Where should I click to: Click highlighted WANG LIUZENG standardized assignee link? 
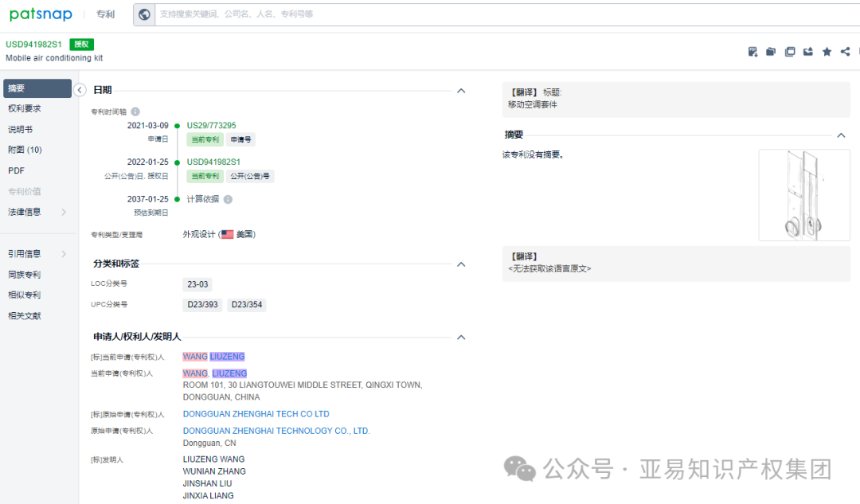pyautogui.click(x=214, y=357)
